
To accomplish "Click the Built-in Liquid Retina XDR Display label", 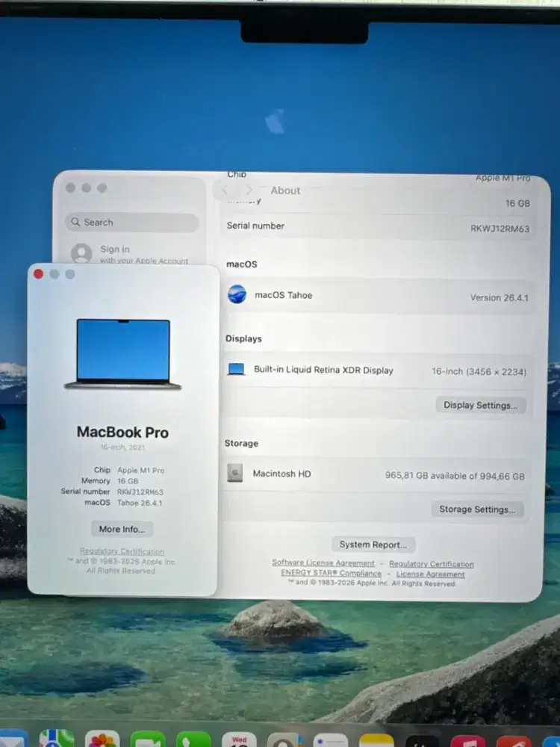I will click(323, 370).
